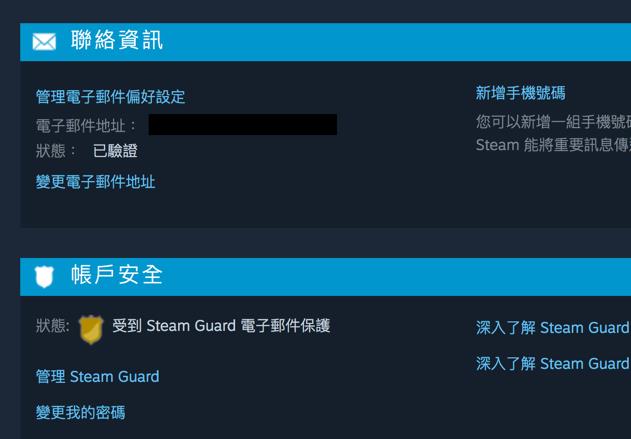
Task: Open the second 深入了解 Steam Guard link
Action: click(x=553, y=364)
